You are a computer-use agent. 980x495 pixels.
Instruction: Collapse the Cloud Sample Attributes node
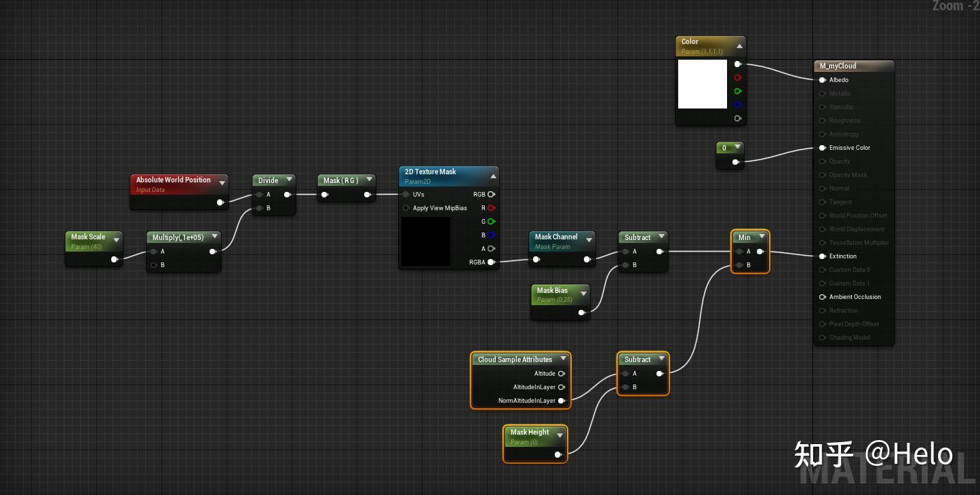tap(563, 359)
